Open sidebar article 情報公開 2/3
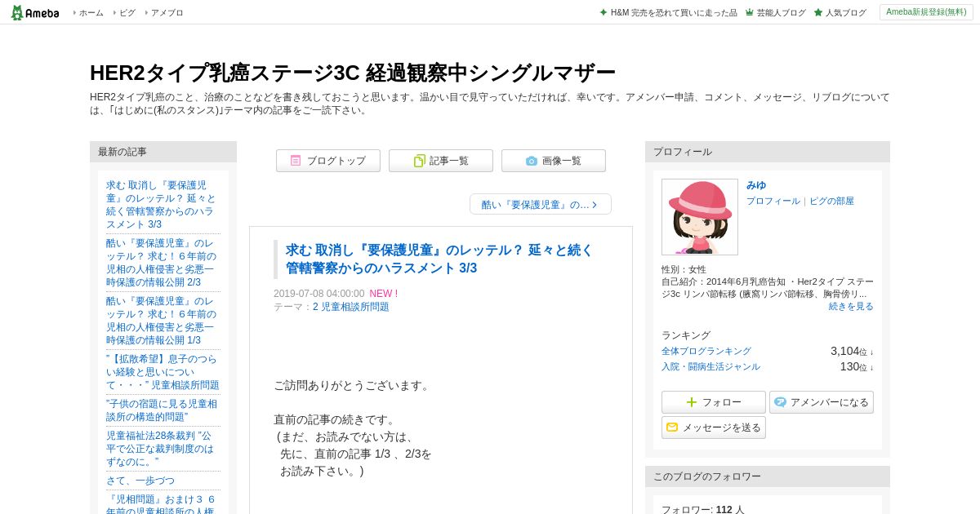 163,263
